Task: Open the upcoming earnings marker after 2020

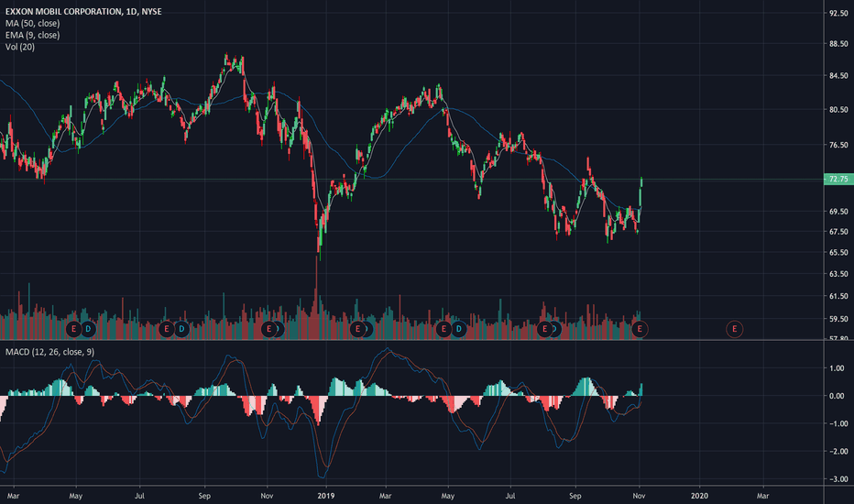Action: tap(734, 329)
